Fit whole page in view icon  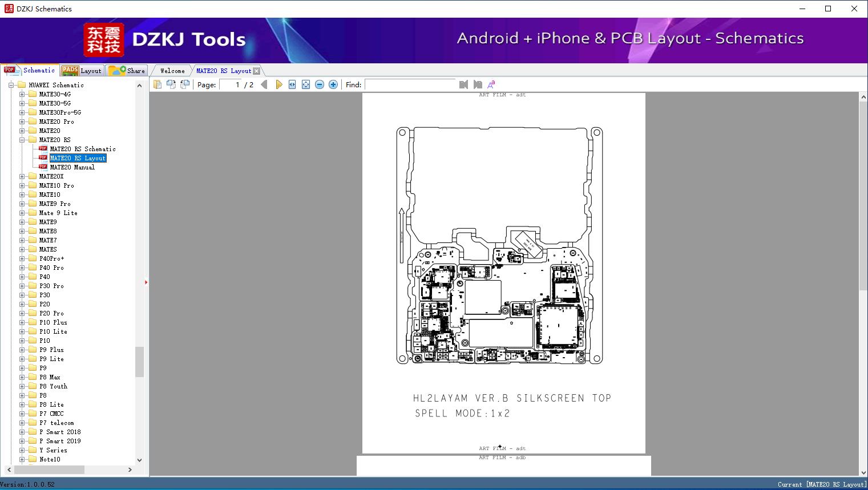pyautogui.click(x=306, y=84)
